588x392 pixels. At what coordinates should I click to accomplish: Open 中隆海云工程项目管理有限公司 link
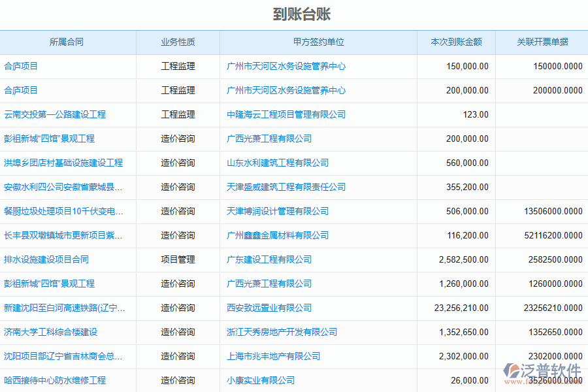coord(286,114)
